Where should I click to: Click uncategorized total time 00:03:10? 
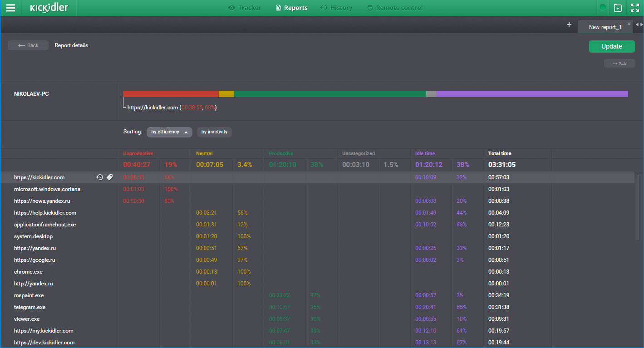tap(356, 165)
